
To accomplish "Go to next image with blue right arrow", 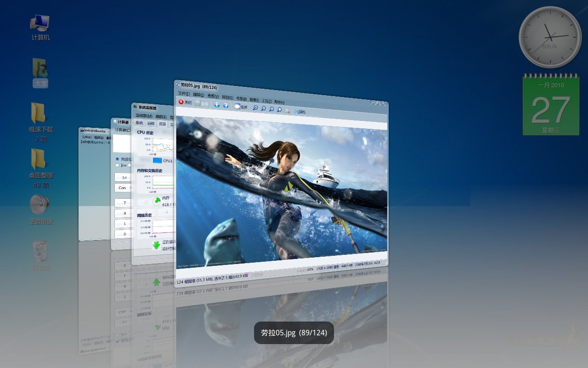I will click(x=226, y=105).
